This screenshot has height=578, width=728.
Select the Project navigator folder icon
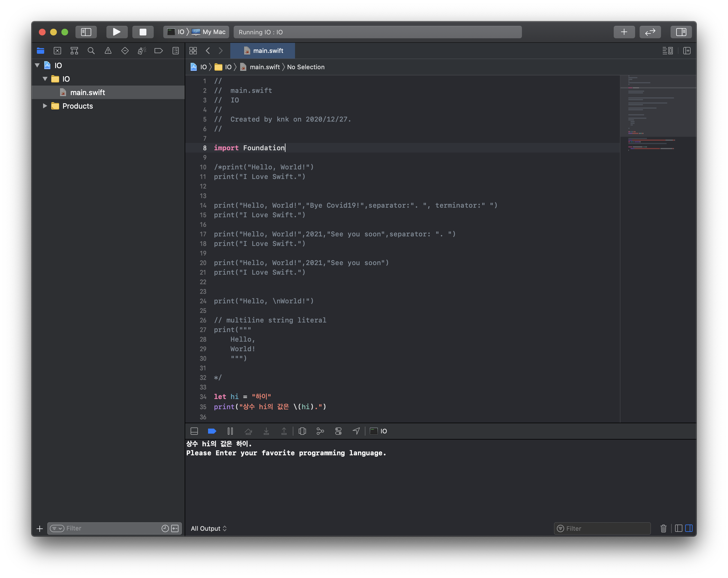click(41, 51)
